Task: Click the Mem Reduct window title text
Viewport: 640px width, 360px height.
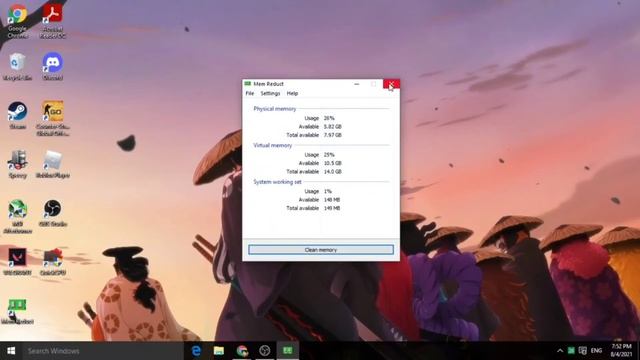Action: coord(269,84)
